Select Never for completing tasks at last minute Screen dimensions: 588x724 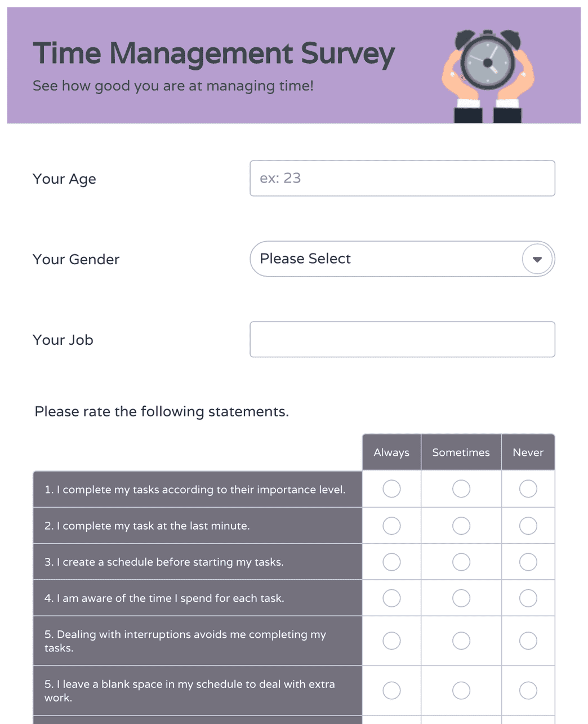tap(528, 525)
